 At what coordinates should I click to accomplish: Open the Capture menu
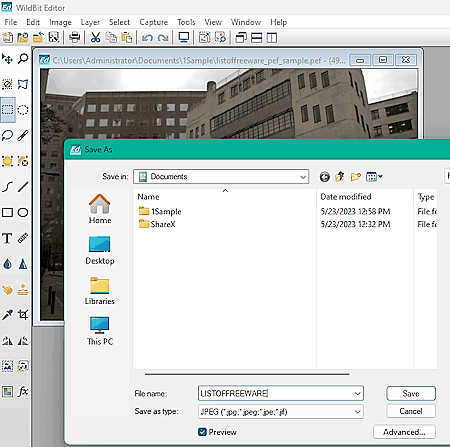coord(154,22)
